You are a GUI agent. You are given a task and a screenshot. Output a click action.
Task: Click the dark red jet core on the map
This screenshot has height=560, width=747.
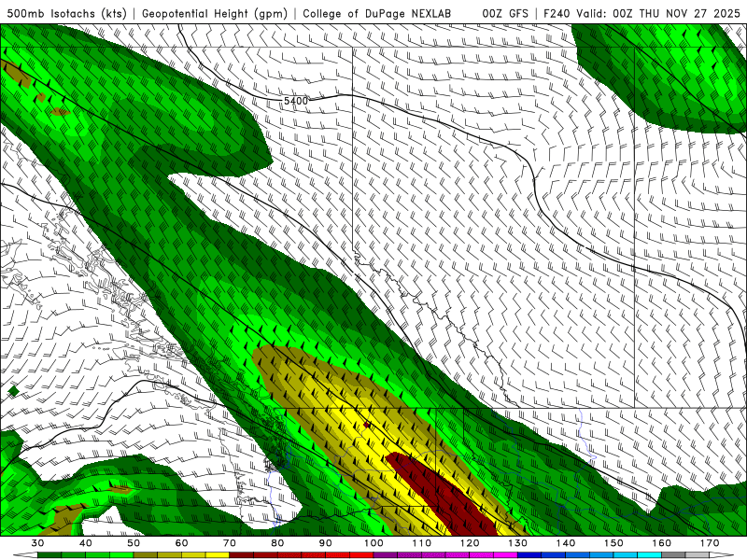pos(441,496)
